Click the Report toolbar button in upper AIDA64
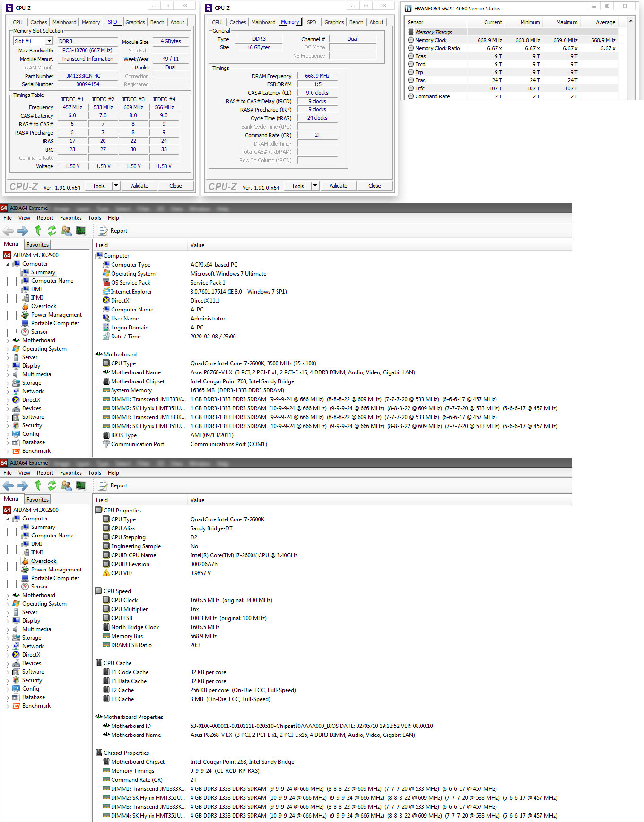Image resolution: width=644 pixels, height=822 pixels. [113, 231]
